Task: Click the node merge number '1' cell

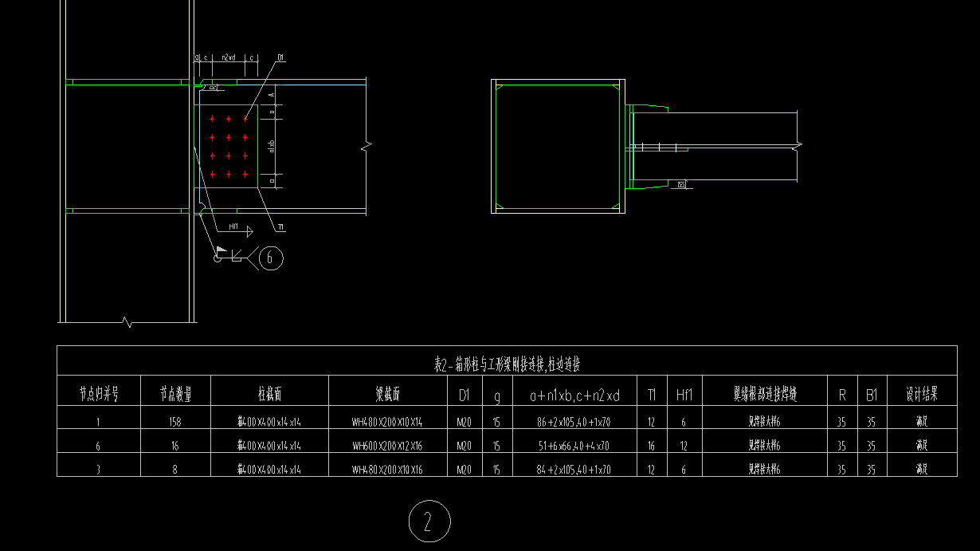Action: coord(98,423)
